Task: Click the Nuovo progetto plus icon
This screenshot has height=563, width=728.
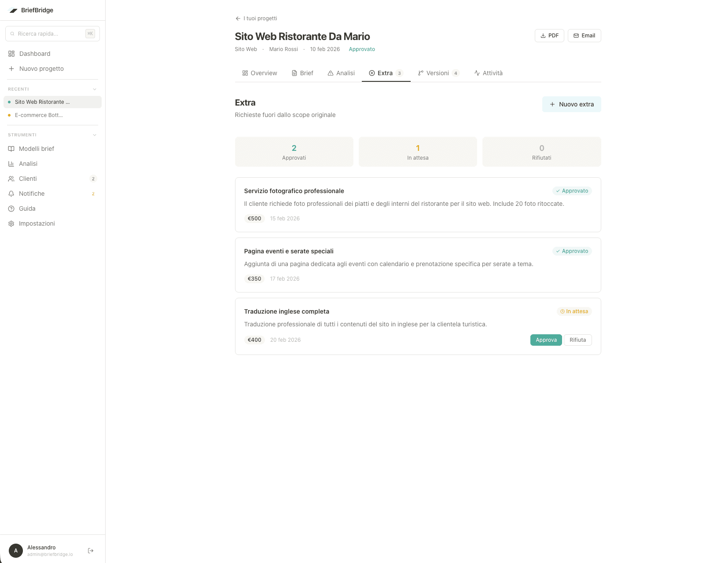Action: click(x=11, y=69)
